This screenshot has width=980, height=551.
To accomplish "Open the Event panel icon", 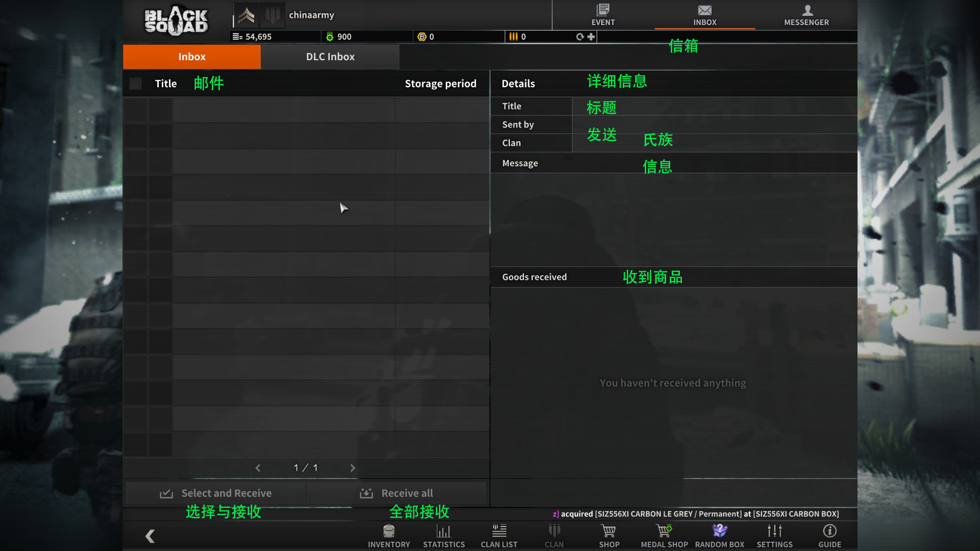I will [603, 10].
